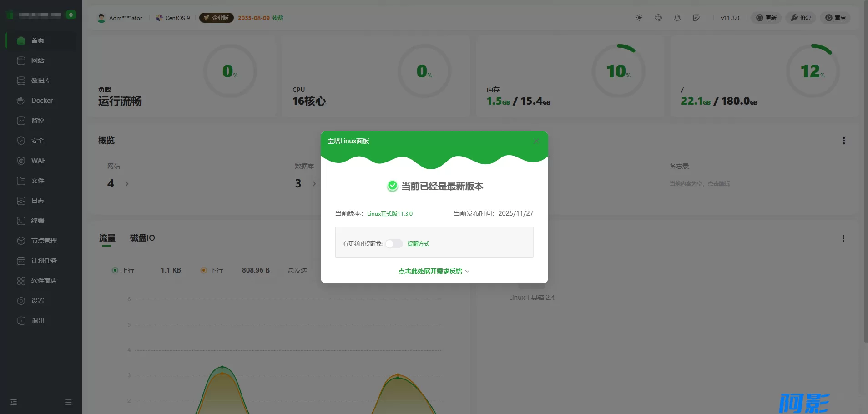
Task: Open overview panel three-dot menu
Action: pos(843,141)
